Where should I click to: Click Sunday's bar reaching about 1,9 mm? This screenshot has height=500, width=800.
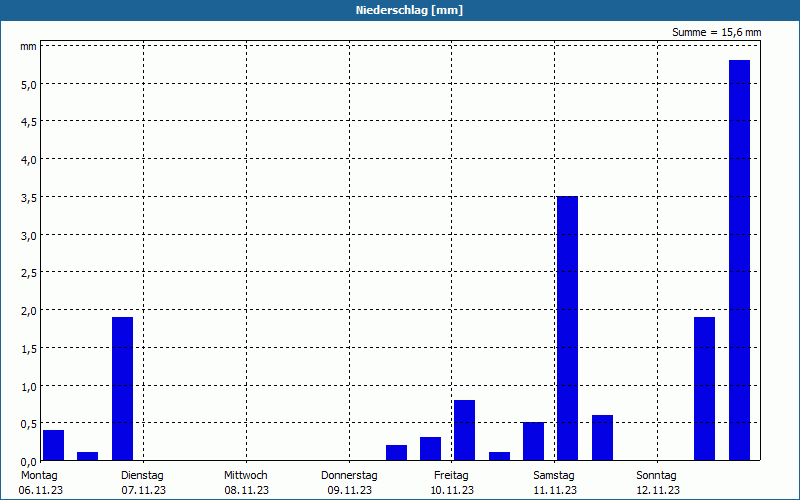(x=705, y=389)
